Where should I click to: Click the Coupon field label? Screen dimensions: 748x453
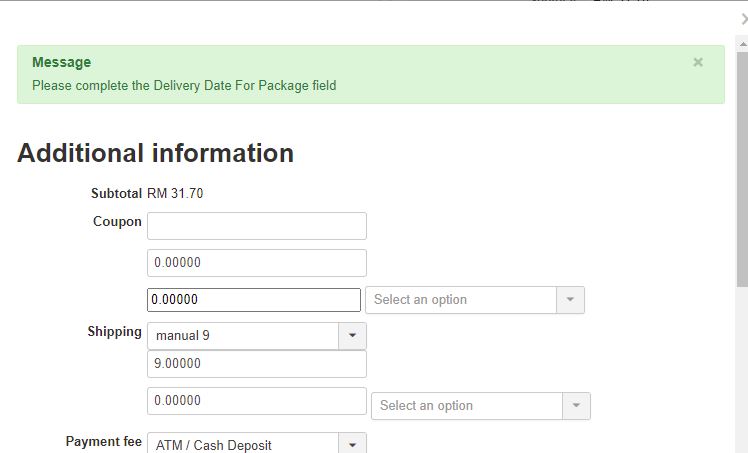[x=117, y=222]
